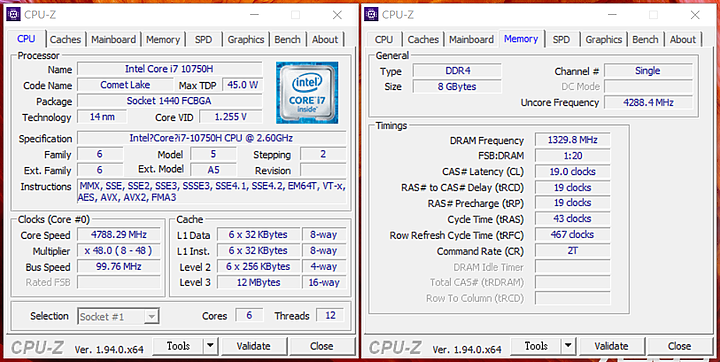Screen dimensions: 720x362
Task: Select the Max TDP value 45.0 W
Action: click(242, 85)
